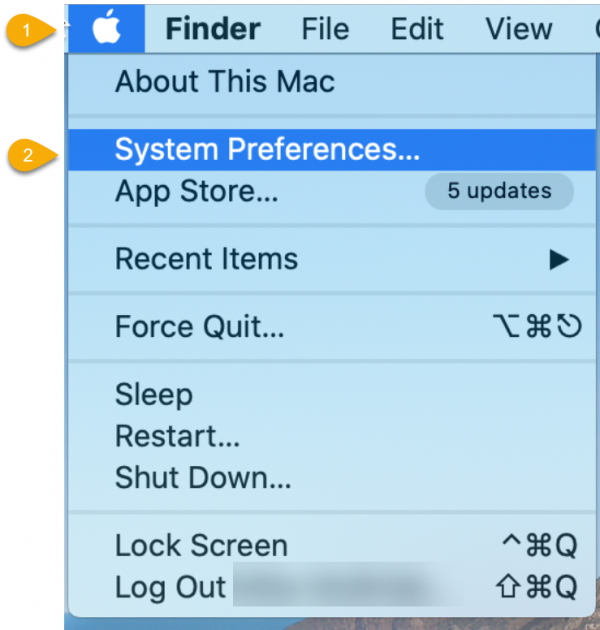Click the Apple logo menu icon
This screenshot has width=600, height=630.
pyautogui.click(x=107, y=29)
